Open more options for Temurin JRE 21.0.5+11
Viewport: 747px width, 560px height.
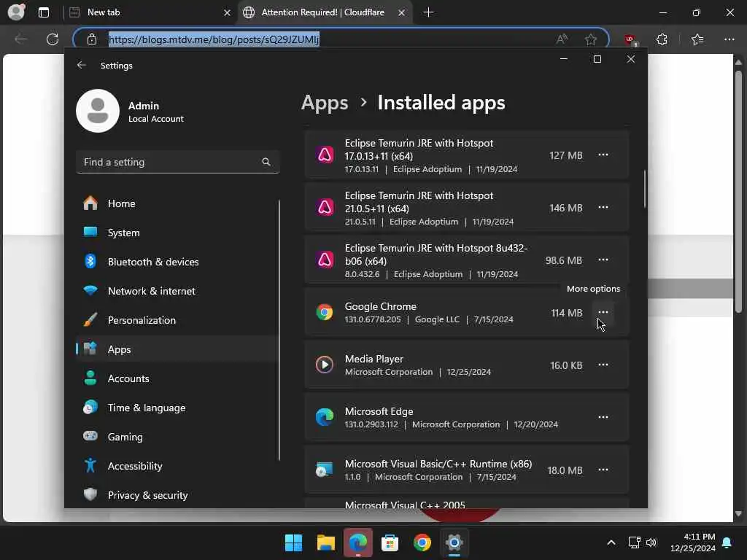[x=603, y=207]
